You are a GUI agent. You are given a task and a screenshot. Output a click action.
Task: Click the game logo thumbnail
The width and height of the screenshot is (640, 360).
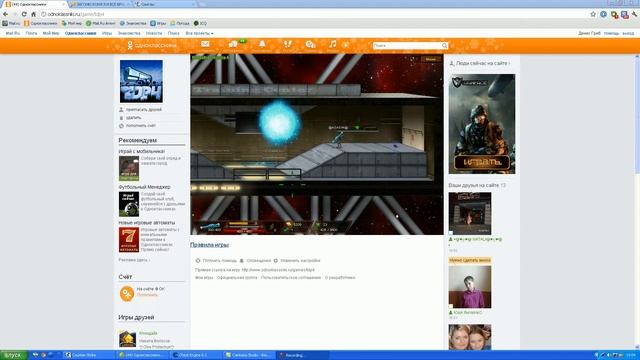tap(141, 81)
